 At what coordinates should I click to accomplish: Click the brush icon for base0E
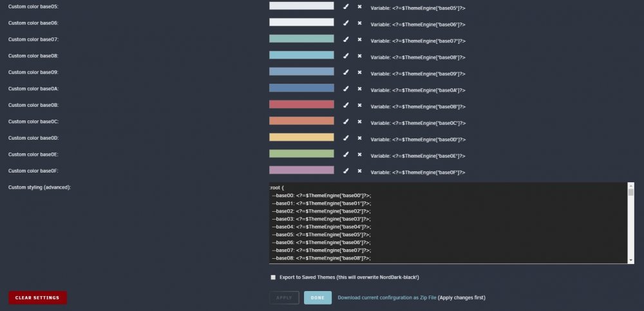click(x=346, y=155)
